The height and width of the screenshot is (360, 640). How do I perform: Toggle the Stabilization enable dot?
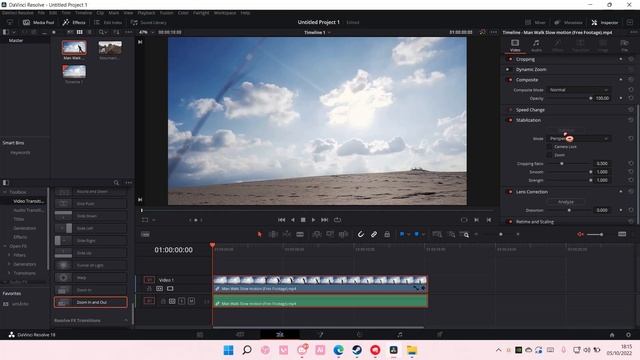pyautogui.click(x=510, y=120)
